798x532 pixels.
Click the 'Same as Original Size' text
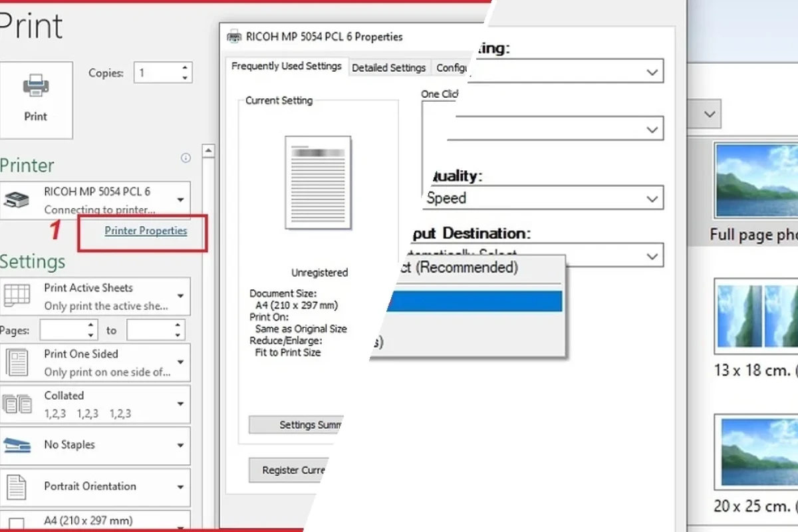[x=301, y=329]
